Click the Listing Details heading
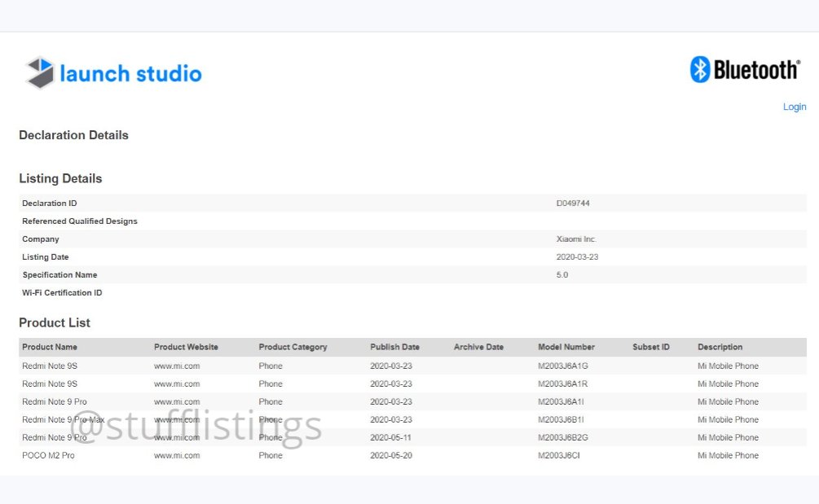The height and width of the screenshot is (504, 819). (x=60, y=178)
